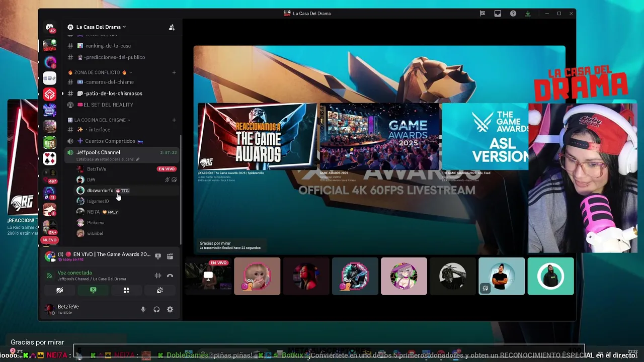Toggle headphones deafen in user panel

click(x=156, y=309)
